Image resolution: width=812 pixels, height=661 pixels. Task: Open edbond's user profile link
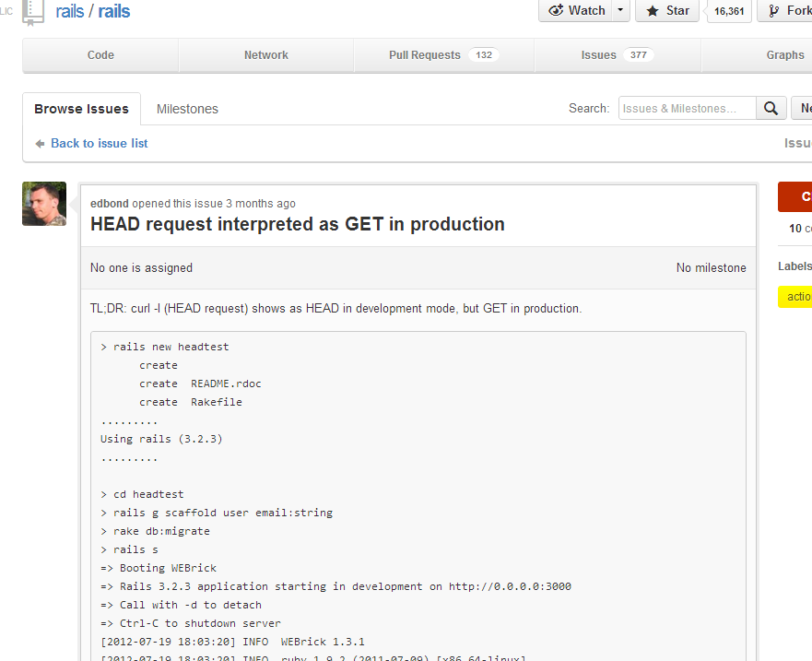(111, 203)
